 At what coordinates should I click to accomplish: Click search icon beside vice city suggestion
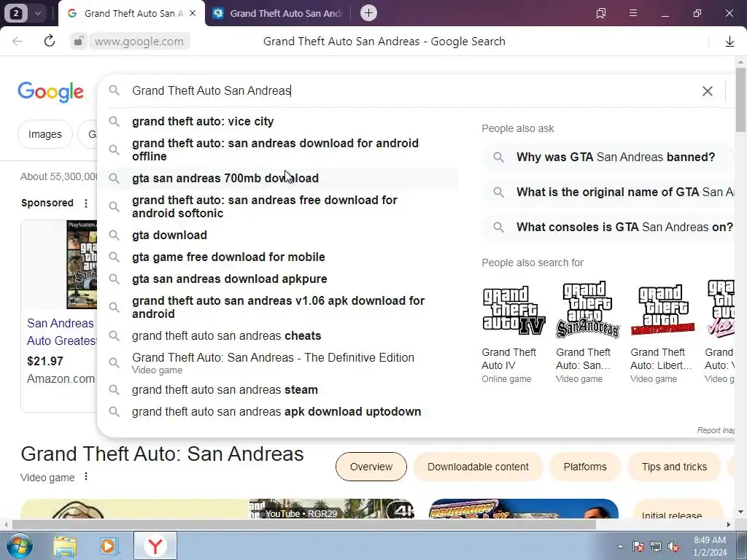[114, 122]
